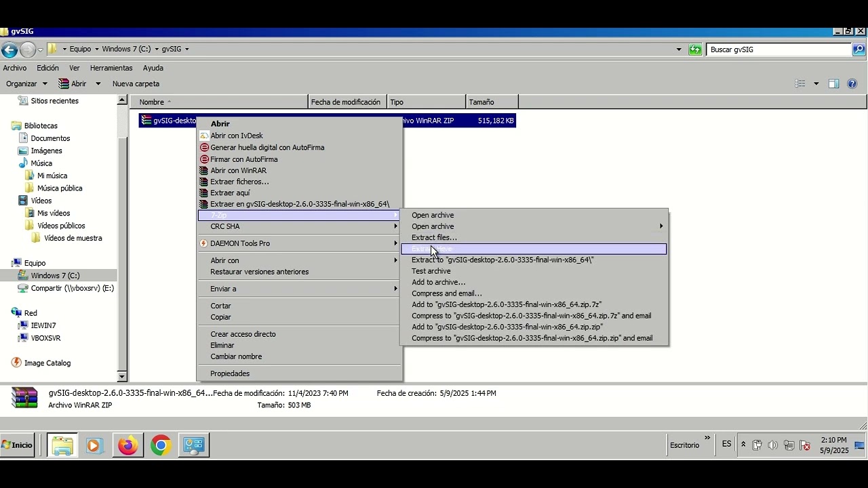Click the navigation pane scroll down arrow
868x488 pixels.
[x=122, y=376]
